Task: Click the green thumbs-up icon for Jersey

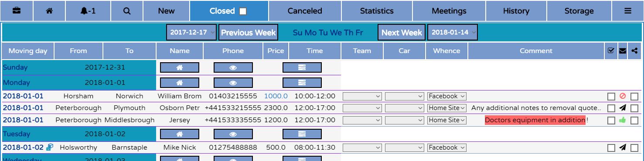Action: [623, 120]
